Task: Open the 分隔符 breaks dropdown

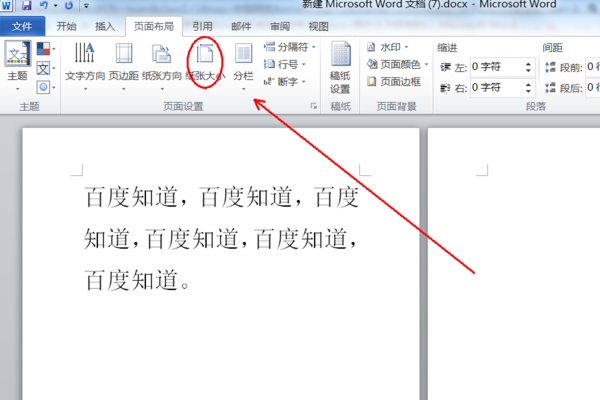Action: [x=290, y=47]
